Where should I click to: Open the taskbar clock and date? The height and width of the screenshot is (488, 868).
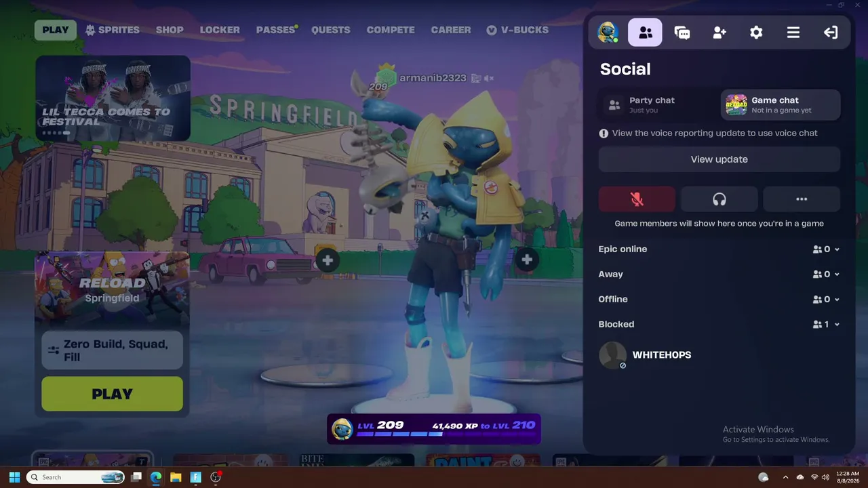pyautogui.click(x=848, y=477)
